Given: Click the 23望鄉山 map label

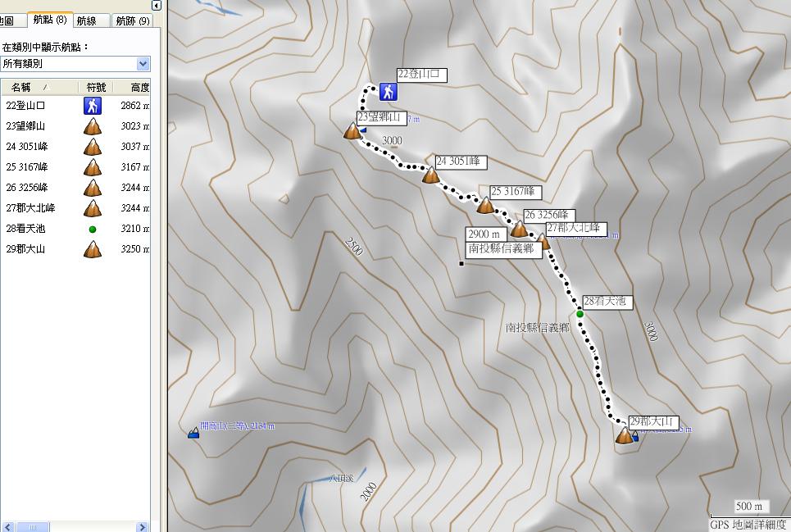Looking at the screenshot, I should click(382, 118).
